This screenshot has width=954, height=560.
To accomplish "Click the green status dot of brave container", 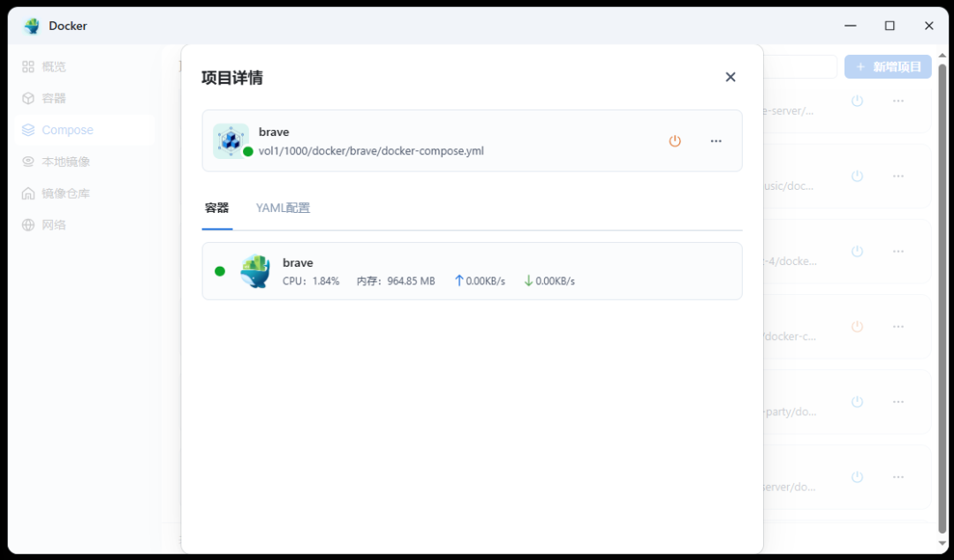I will pos(220,271).
